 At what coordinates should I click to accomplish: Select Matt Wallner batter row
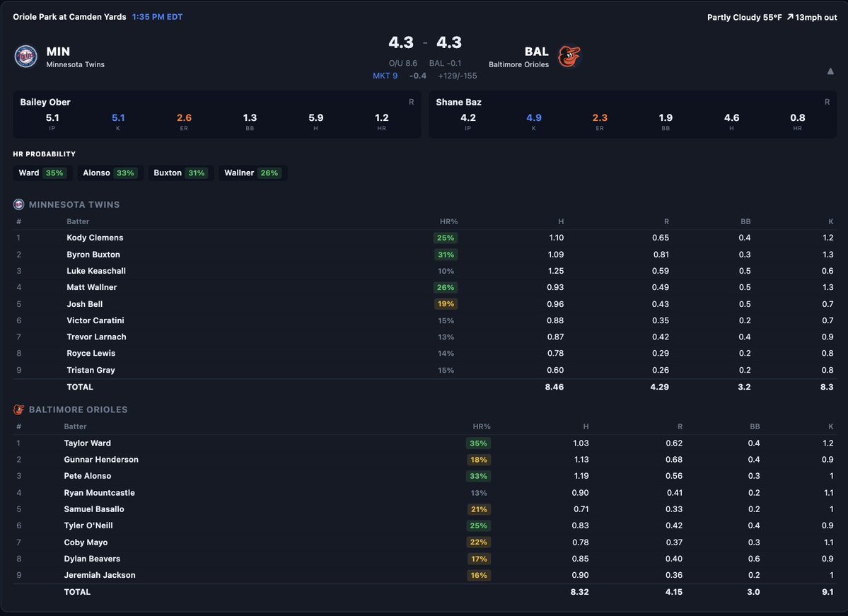424,287
